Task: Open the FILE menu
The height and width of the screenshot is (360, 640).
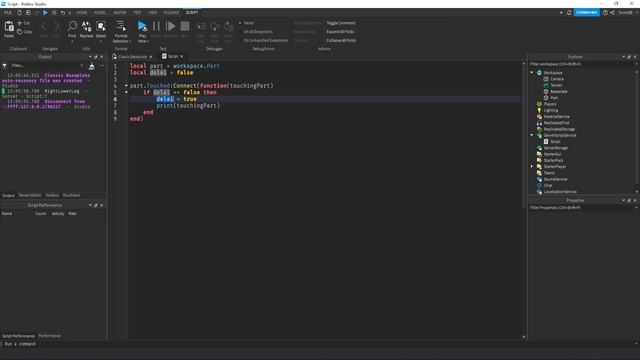Action: pyautogui.click(x=8, y=13)
